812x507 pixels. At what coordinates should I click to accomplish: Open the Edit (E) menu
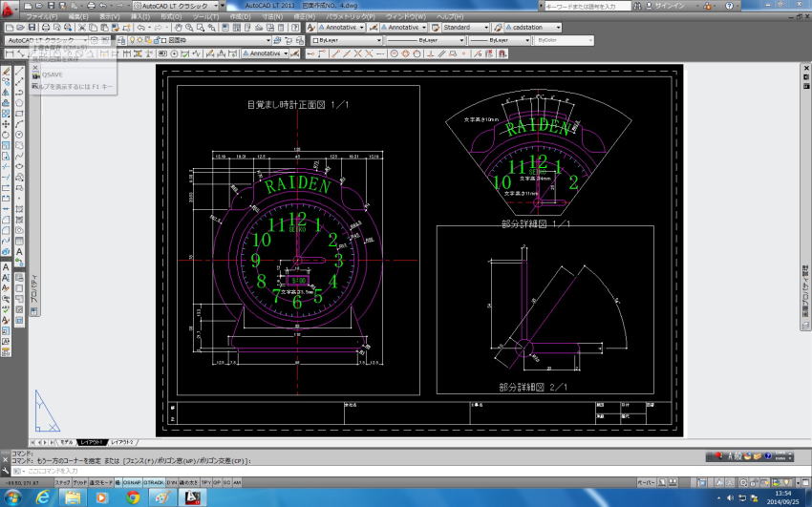pyautogui.click(x=78, y=16)
